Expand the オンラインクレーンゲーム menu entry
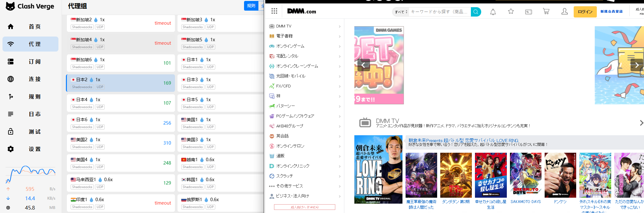The image size is (644, 213). (x=305, y=66)
